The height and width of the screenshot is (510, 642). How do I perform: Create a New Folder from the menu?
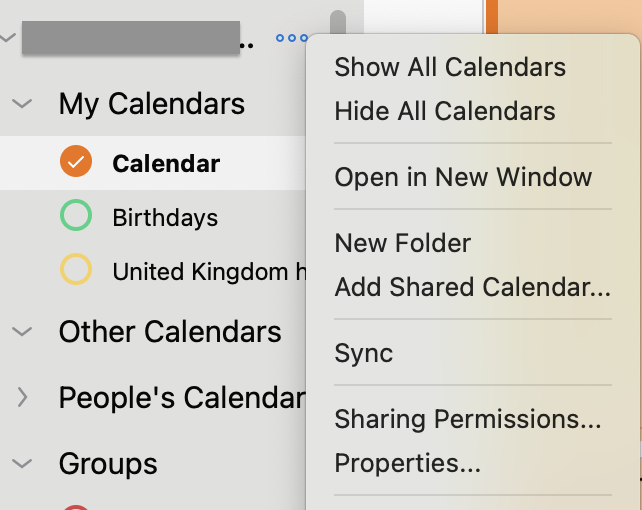[402, 243]
